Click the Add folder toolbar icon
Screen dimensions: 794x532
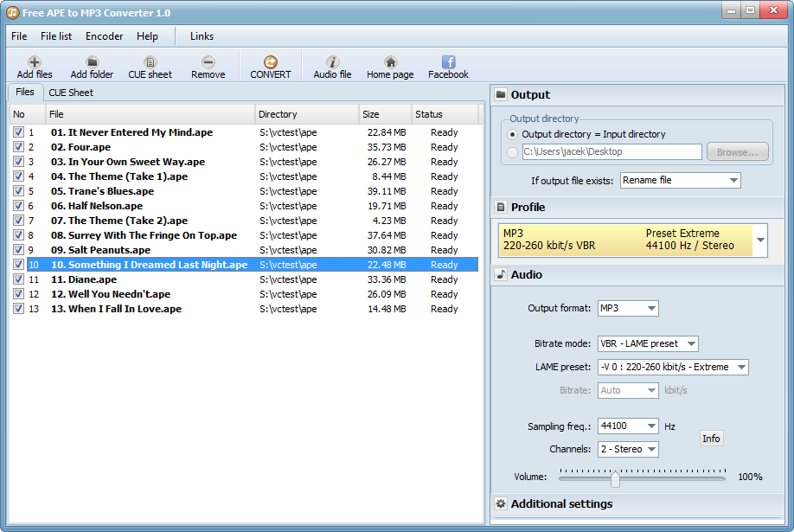tap(93, 62)
